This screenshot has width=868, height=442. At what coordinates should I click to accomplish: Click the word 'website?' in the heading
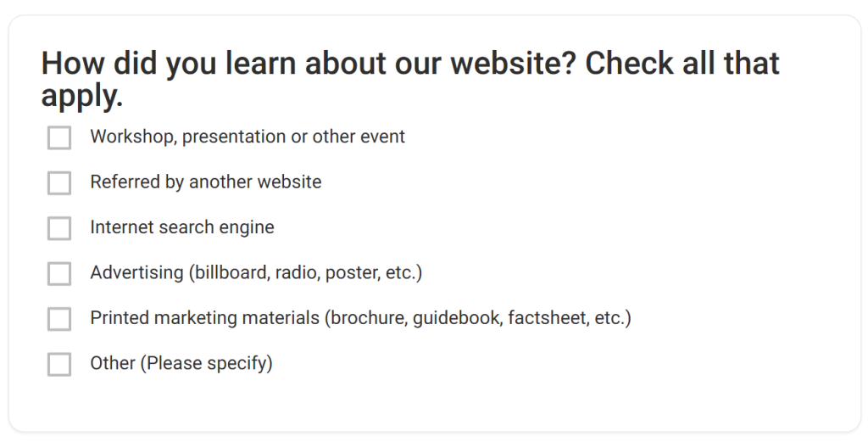coord(513,63)
